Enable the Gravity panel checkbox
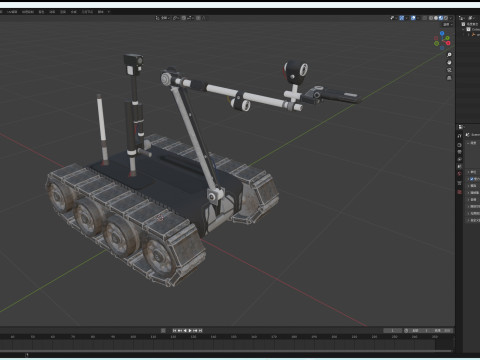This screenshot has width=480, height=360. tap(472, 179)
